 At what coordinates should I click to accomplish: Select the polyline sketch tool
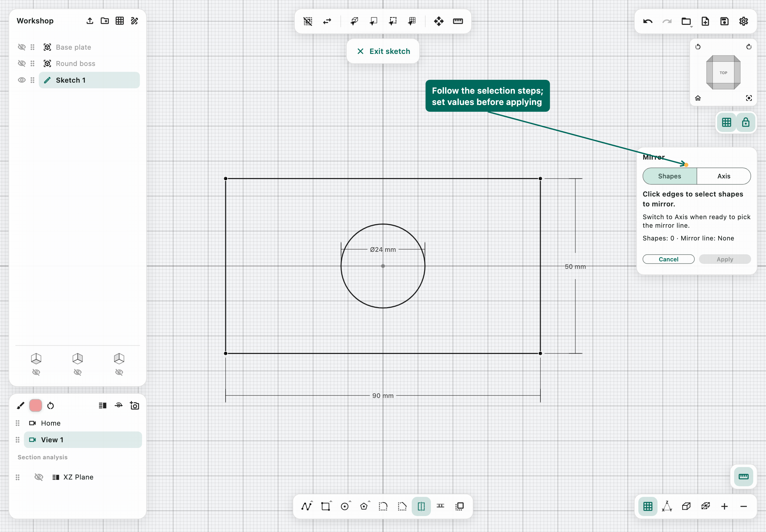click(306, 506)
